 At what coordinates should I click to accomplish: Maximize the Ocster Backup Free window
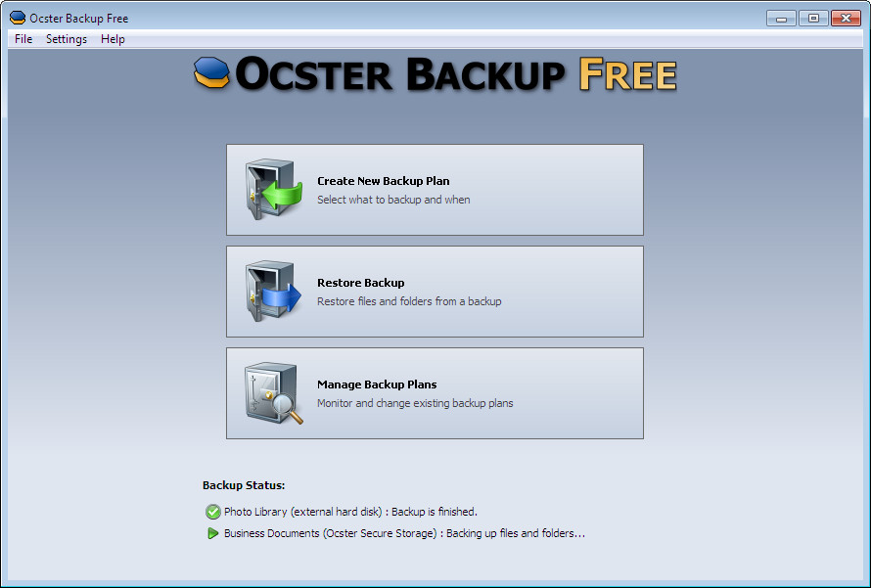pos(813,19)
